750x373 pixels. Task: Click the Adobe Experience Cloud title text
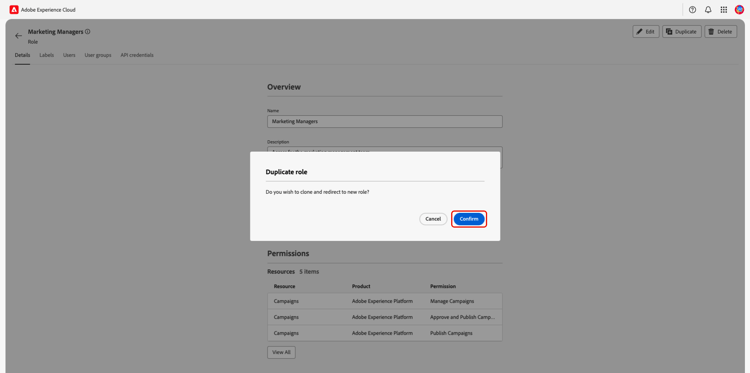pos(48,10)
